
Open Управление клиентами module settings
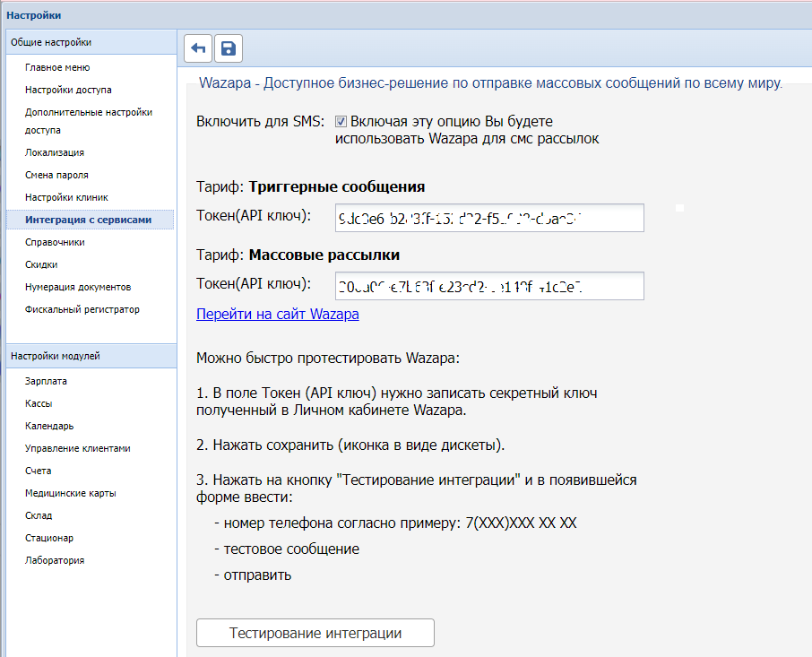[77, 448]
